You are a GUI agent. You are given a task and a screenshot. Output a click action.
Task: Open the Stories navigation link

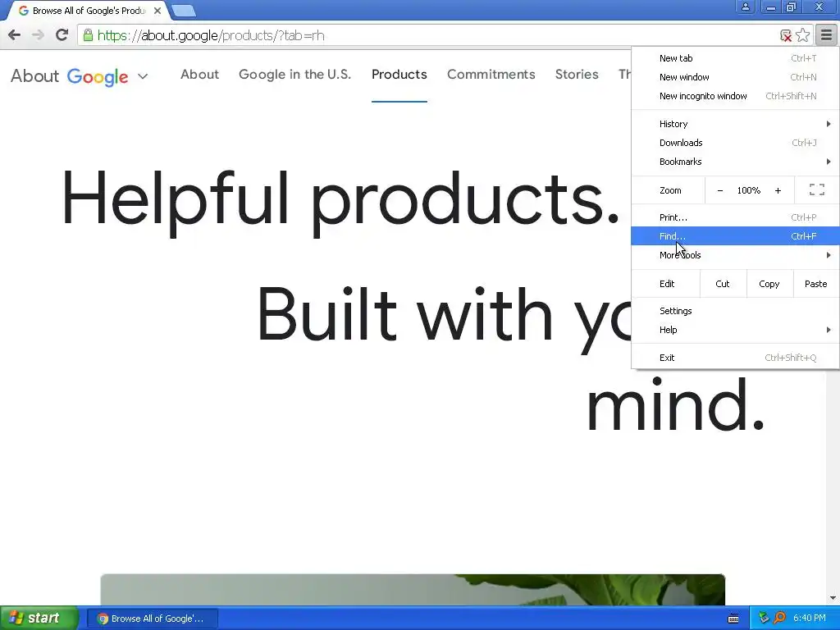(x=577, y=75)
